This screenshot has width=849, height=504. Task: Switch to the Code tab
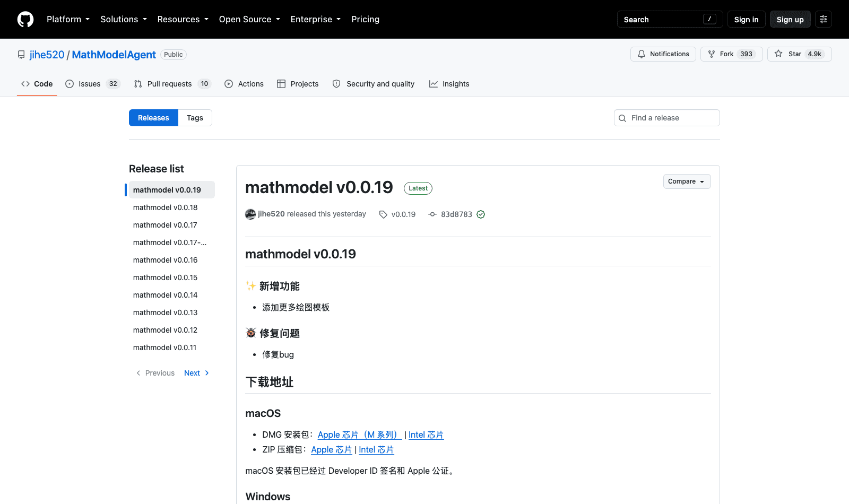click(x=37, y=84)
